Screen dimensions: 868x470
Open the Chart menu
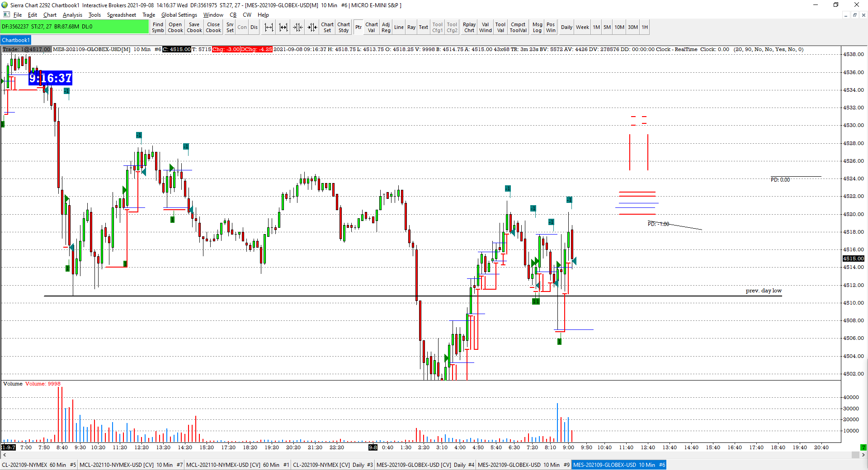coord(50,15)
